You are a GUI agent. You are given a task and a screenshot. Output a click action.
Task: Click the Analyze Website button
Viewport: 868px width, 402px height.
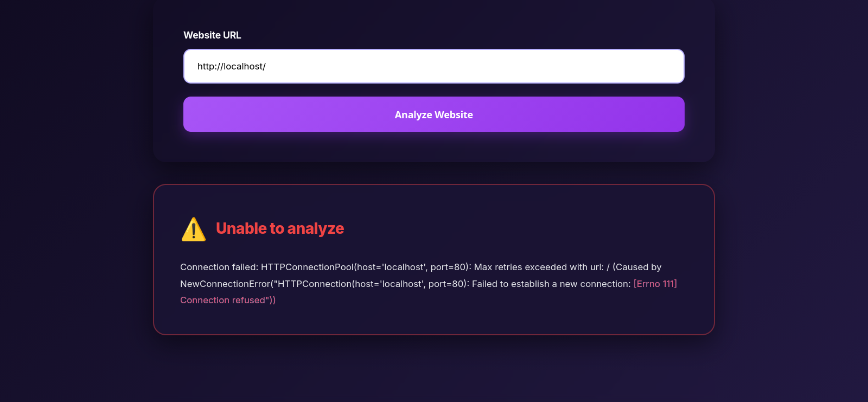pyautogui.click(x=433, y=114)
